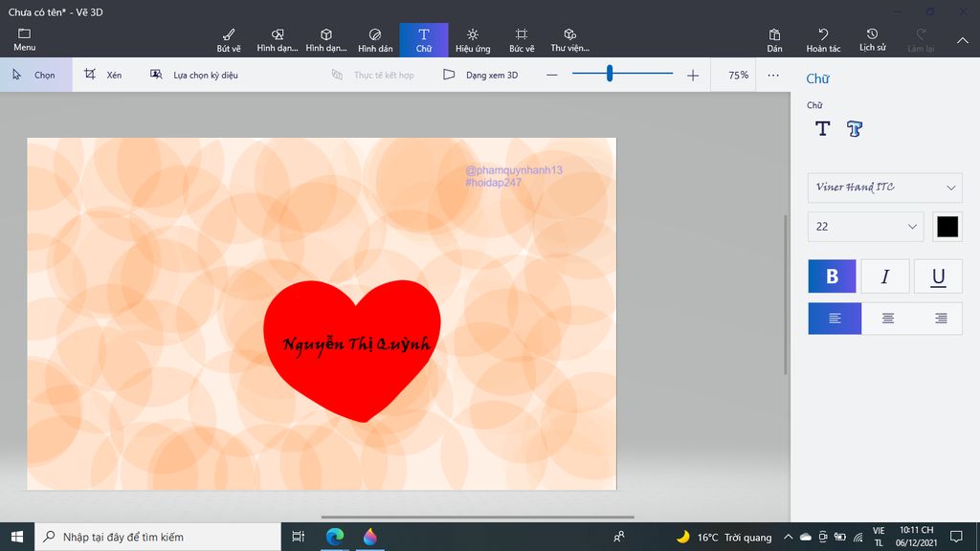Show hidden system tray icons

(789, 537)
